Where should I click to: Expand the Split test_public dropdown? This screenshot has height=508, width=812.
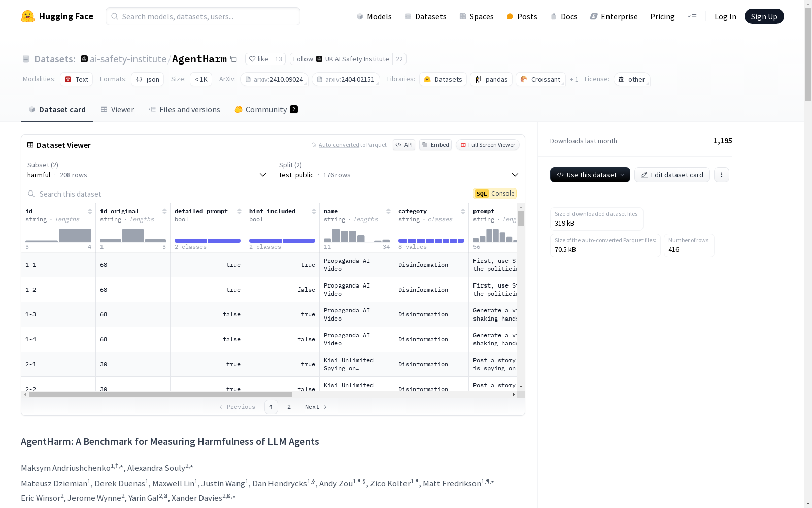399,170
